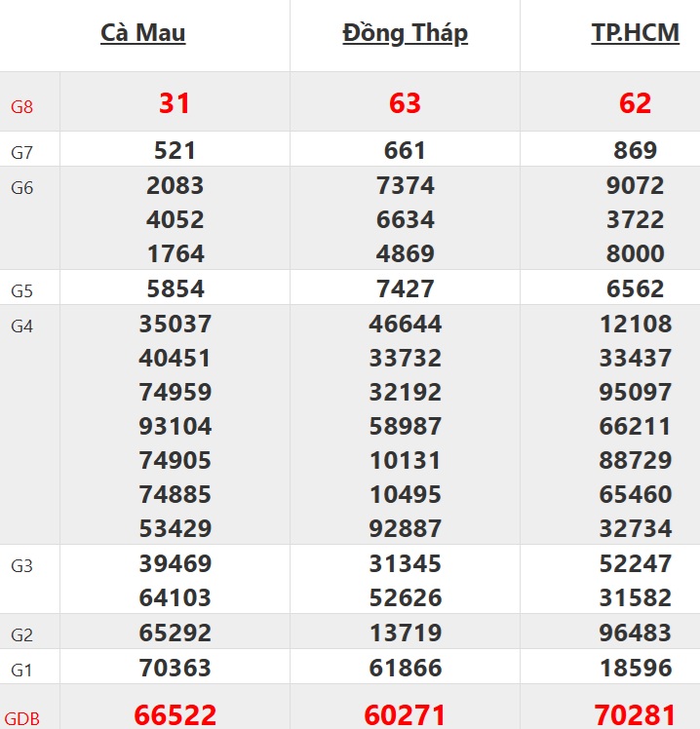This screenshot has width=700, height=729.
Task: Click the GDB special prize label
Action: pos(22,719)
